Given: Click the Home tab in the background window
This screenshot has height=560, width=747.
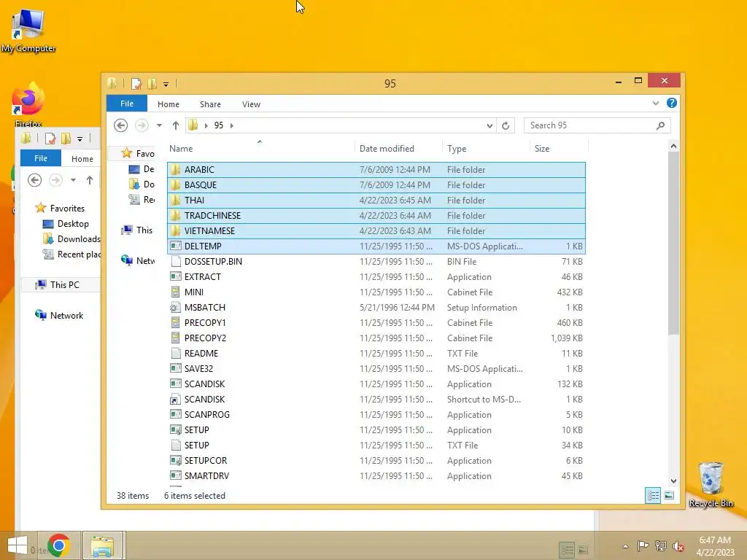Looking at the screenshot, I should click(x=82, y=158).
